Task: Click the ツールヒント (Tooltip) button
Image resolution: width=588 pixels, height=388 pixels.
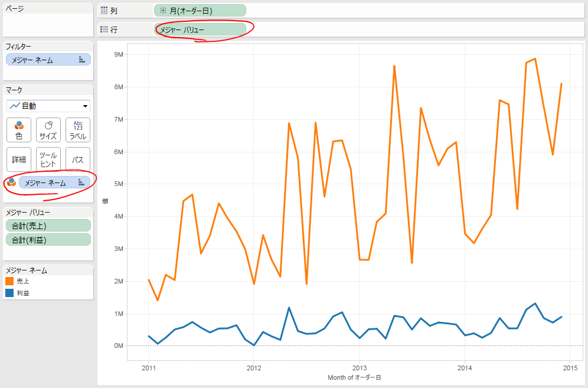Action: [48, 159]
